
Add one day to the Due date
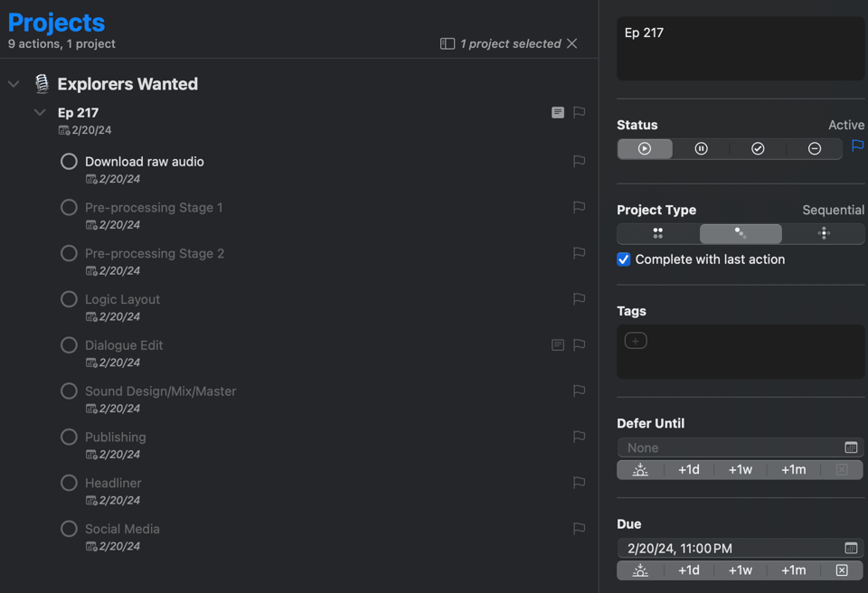point(689,570)
